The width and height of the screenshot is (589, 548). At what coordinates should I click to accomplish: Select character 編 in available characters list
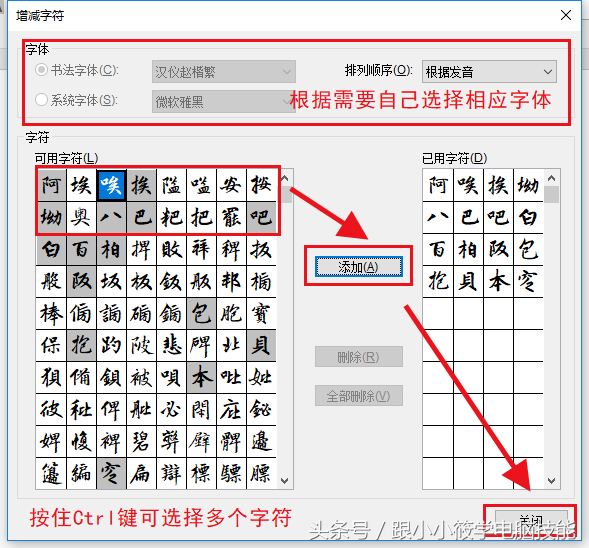(x=82, y=473)
